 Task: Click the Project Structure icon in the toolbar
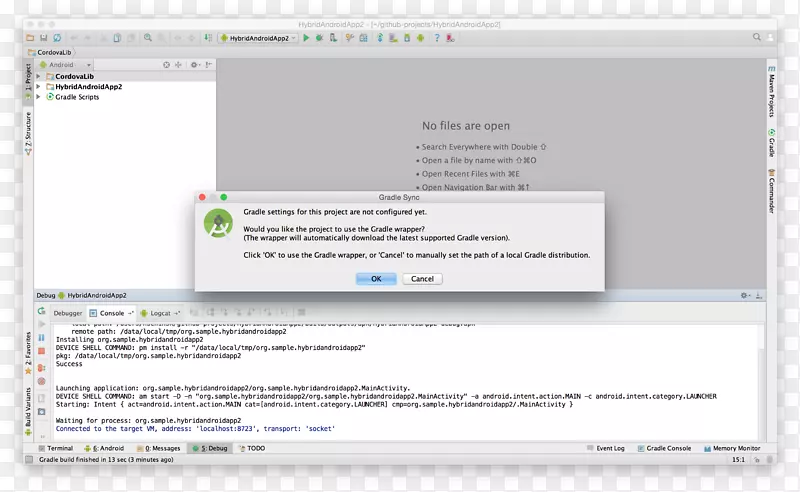(363, 38)
